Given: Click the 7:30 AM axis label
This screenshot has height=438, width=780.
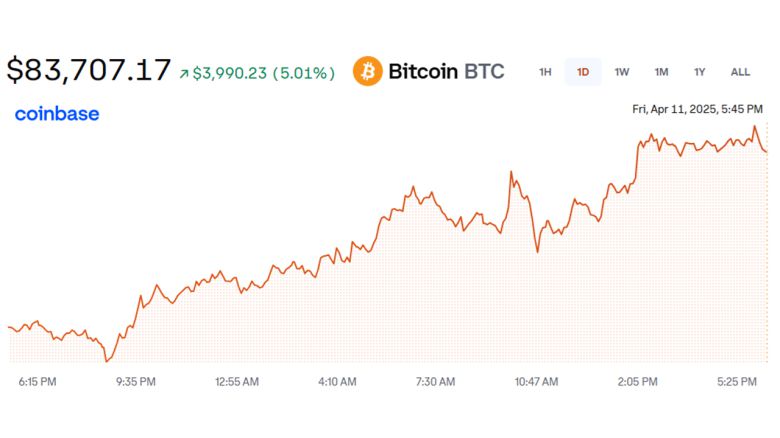Looking at the screenshot, I should [435, 381].
